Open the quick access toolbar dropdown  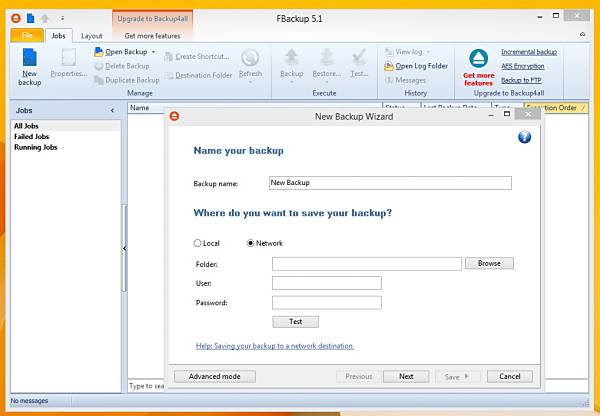62,18
